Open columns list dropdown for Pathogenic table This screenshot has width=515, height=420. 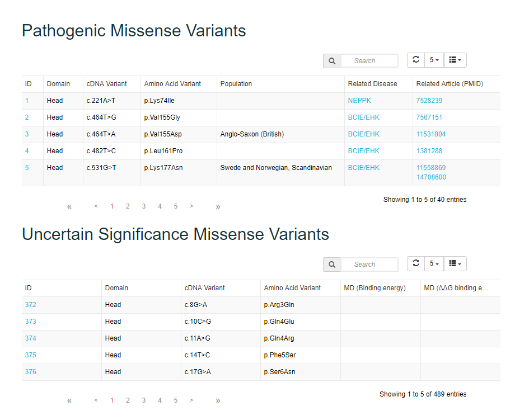[455, 60]
